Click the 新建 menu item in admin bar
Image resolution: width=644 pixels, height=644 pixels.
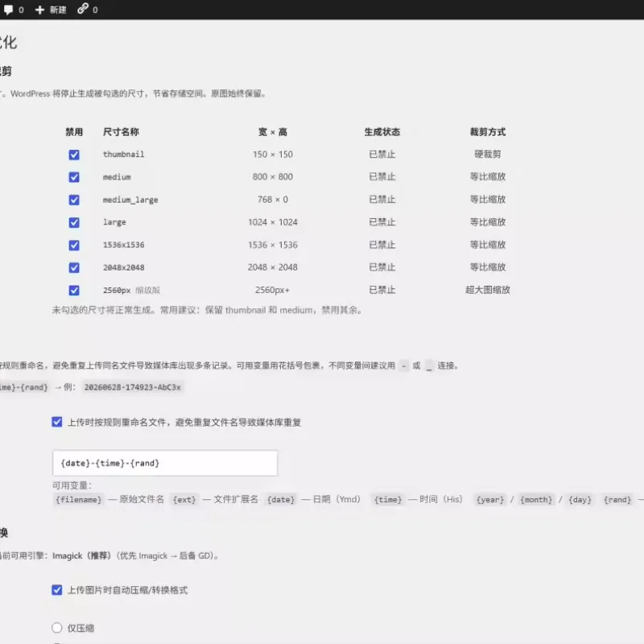(x=58, y=10)
